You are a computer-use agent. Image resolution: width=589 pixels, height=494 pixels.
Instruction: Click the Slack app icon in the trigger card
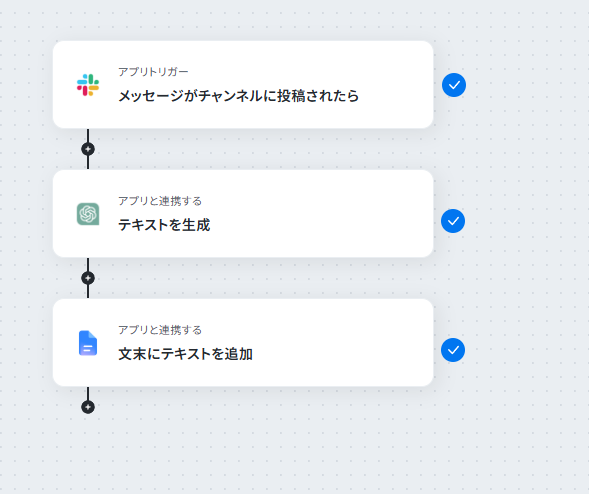88,85
